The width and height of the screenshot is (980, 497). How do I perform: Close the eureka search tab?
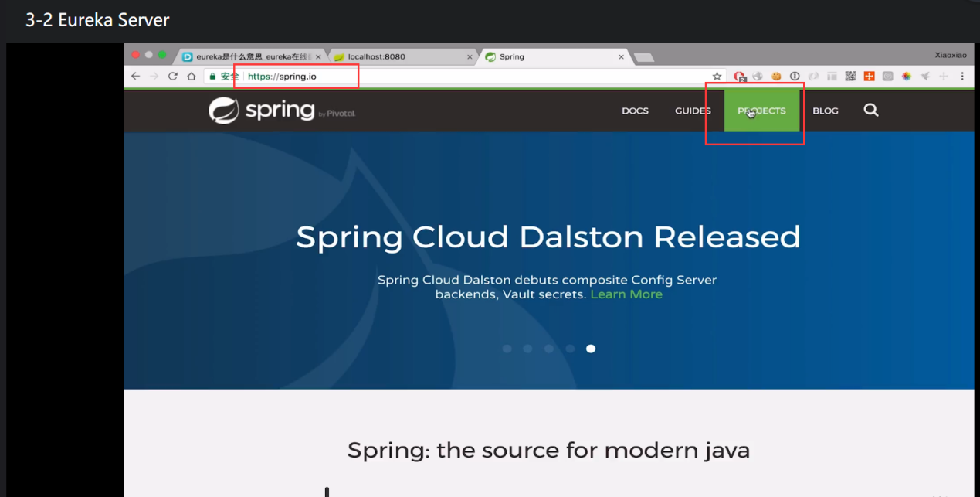(x=318, y=57)
